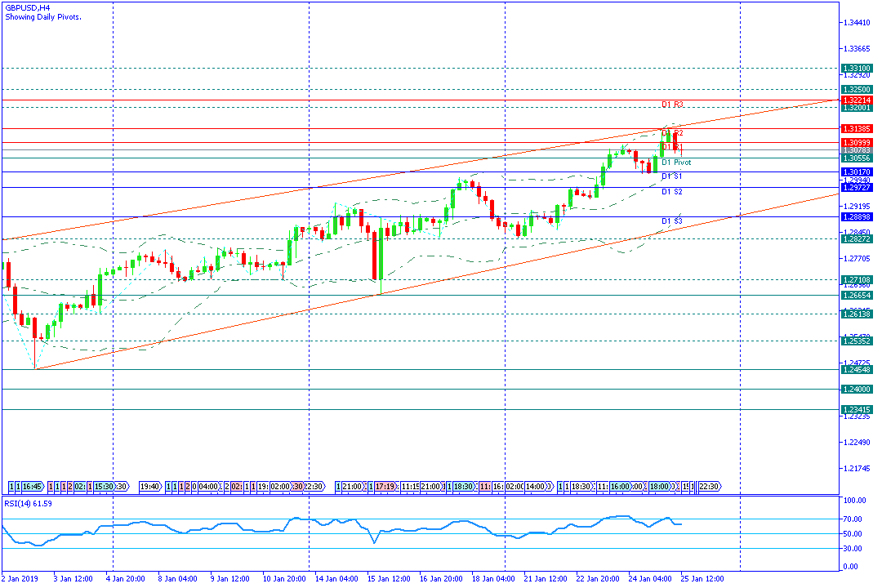Select the grey current price 1.30783 tag
The width and height of the screenshot is (882, 588).
[x=856, y=150]
